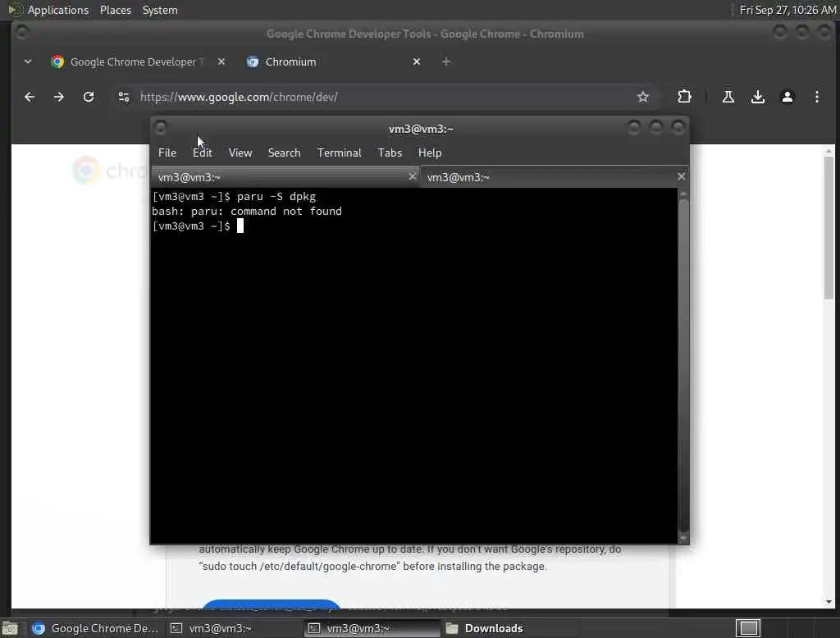Screen dimensions: 840x638
Task: Click scroll-down arrow of Chromium page
Action: (x=829, y=602)
